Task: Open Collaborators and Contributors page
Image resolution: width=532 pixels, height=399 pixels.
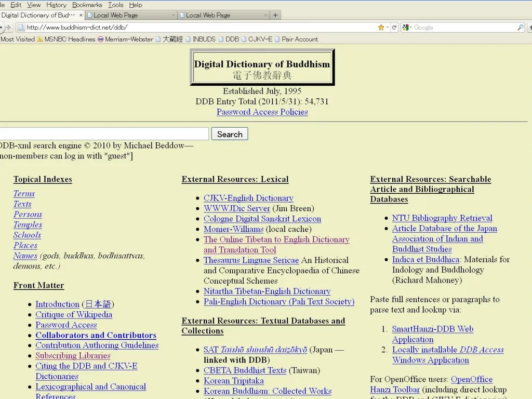Action: tap(96, 335)
